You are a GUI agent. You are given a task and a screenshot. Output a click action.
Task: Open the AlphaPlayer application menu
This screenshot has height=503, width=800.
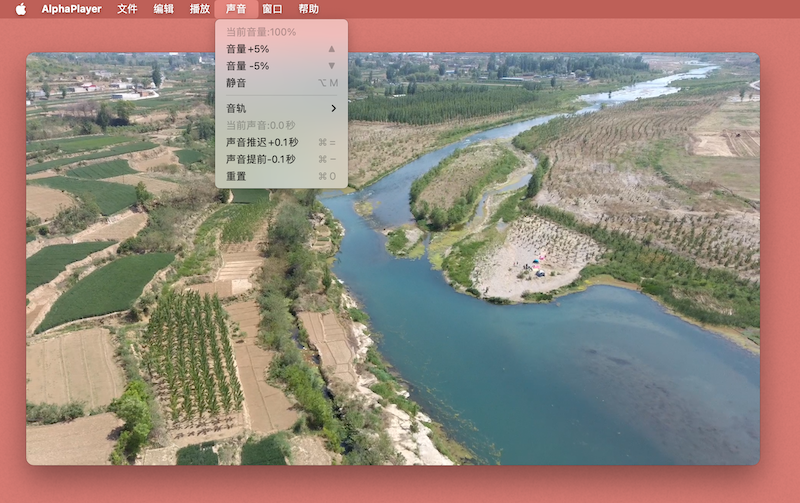pyautogui.click(x=71, y=9)
